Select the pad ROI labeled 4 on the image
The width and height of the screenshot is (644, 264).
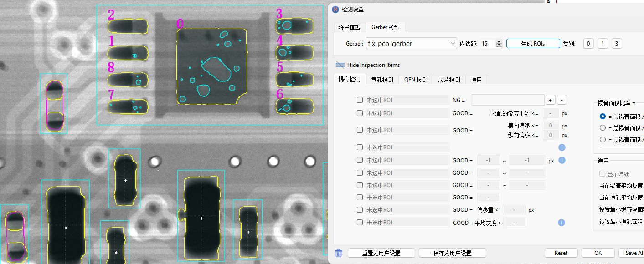294,53
